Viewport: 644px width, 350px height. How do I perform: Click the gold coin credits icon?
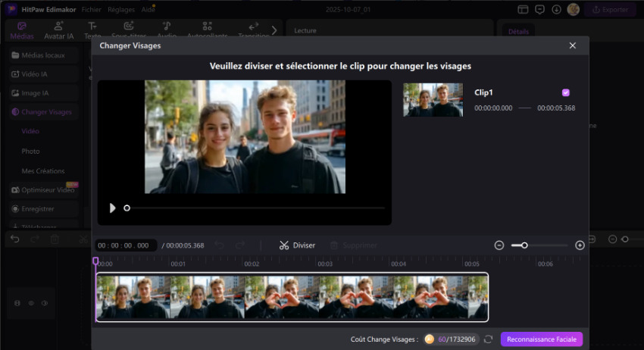click(x=430, y=339)
